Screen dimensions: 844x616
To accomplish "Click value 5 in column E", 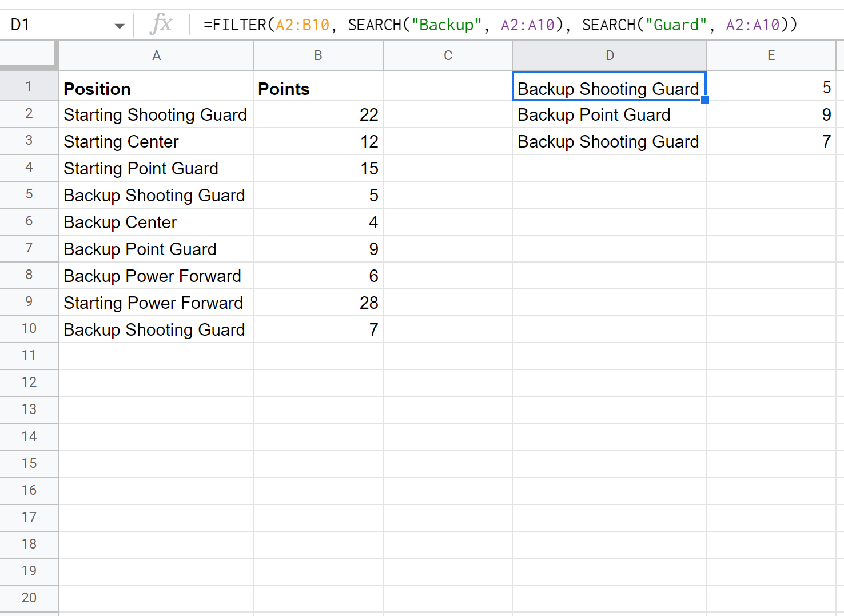I will pos(771,87).
